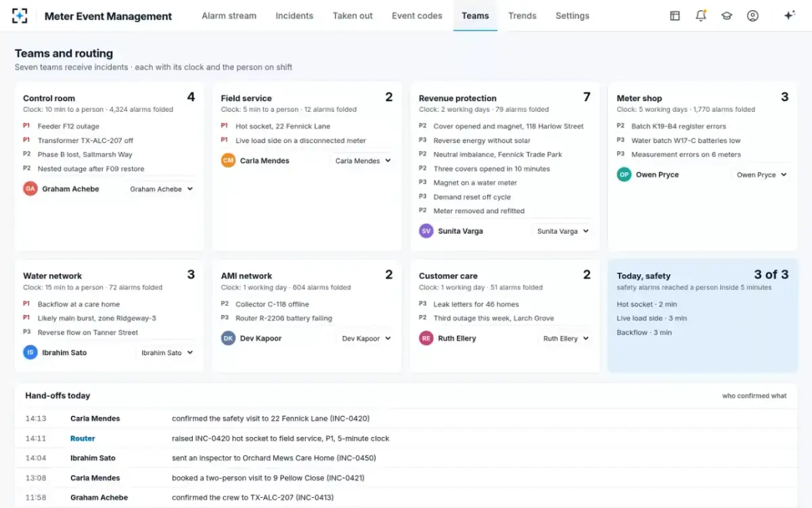Open hand-off 'booked a two-person visit to 9 Pellow Close'
The height and width of the screenshot is (508, 812).
coord(269,478)
